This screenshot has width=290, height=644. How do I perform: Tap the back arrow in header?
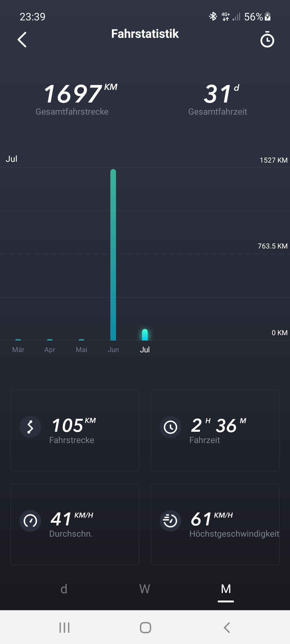(x=22, y=40)
